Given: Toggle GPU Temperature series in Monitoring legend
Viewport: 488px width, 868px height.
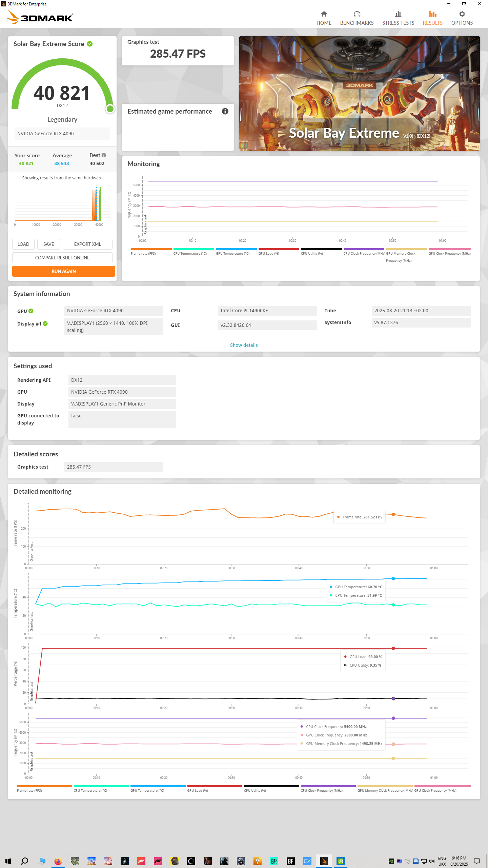Looking at the screenshot, I should pyautogui.click(x=236, y=252).
